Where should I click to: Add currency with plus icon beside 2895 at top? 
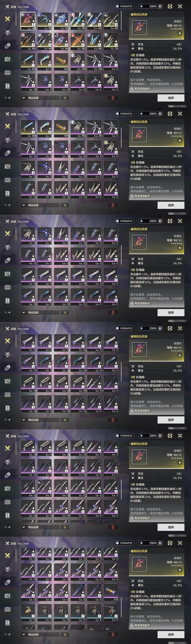click(x=160, y=6)
